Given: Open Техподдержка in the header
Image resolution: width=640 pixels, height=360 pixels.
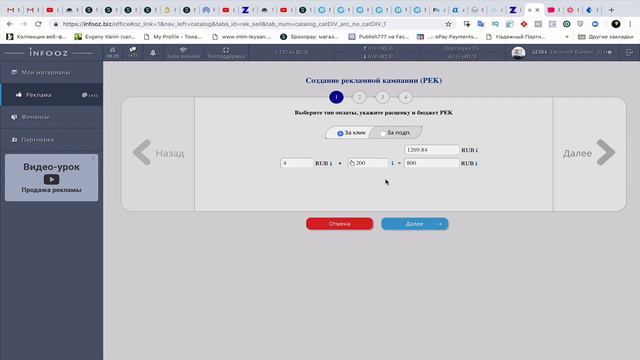Looking at the screenshot, I should (226, 53).
